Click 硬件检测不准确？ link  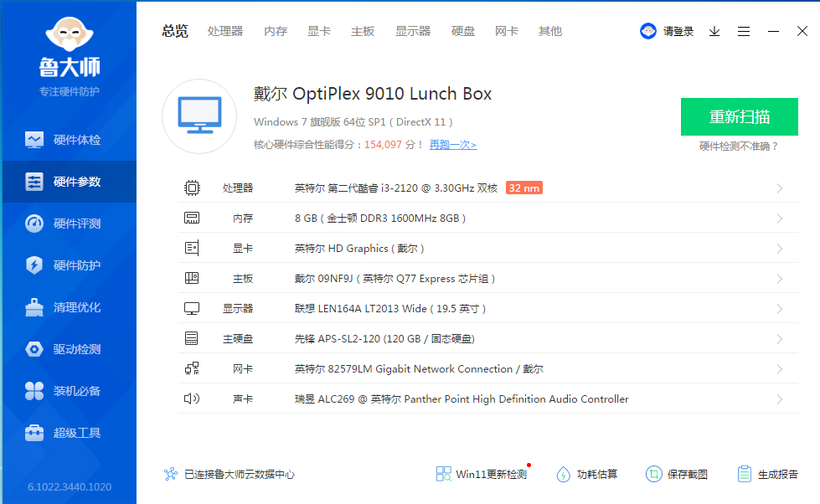(x=739, y=147)
